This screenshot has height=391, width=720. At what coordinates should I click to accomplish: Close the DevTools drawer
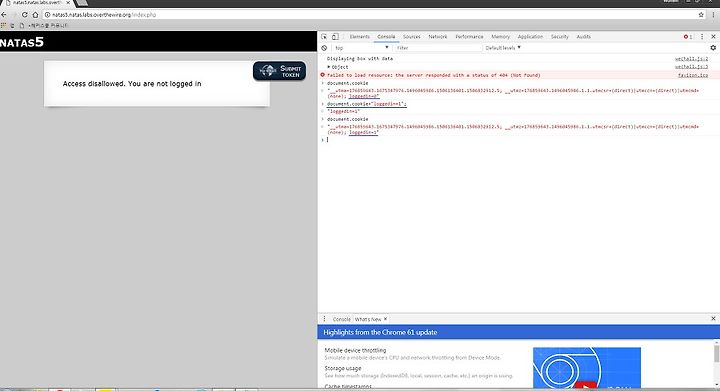click(713, 318)
